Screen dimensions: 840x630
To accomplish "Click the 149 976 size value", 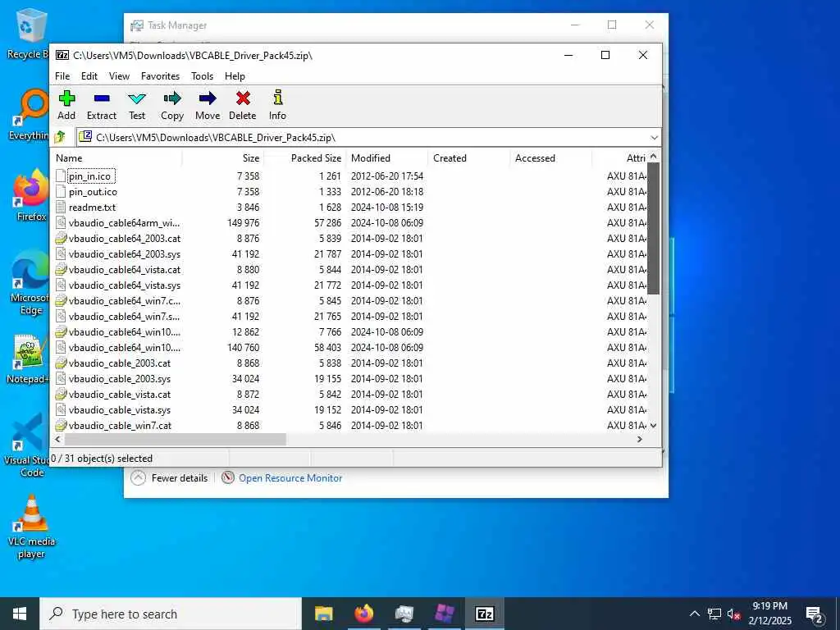I will click(243, 223).
